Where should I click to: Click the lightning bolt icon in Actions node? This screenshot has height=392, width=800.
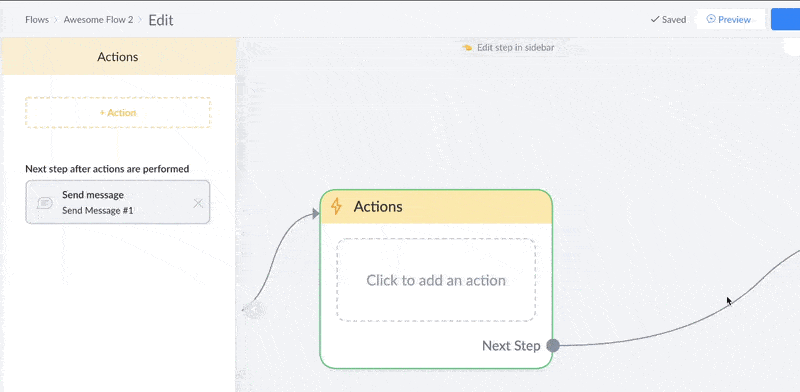click(336, 206)
